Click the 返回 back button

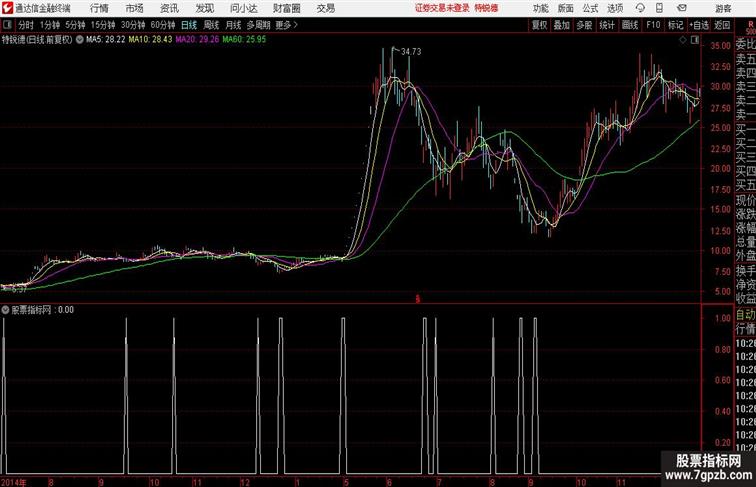point(722,25)
